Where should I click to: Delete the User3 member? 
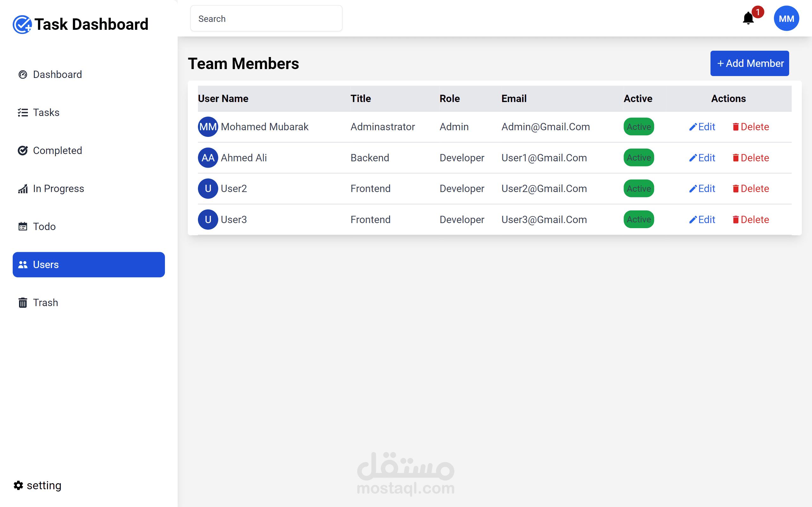point(750,220)
